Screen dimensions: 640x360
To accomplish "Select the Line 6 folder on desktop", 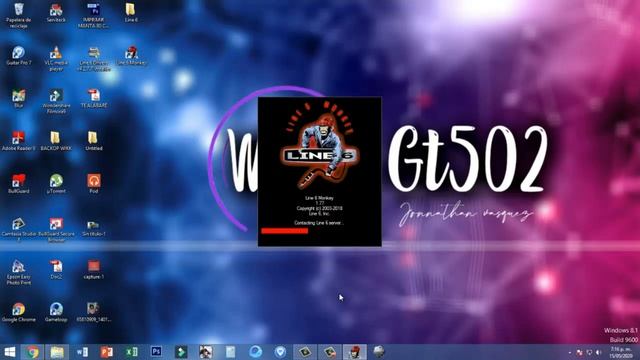I will coord(131,12).
